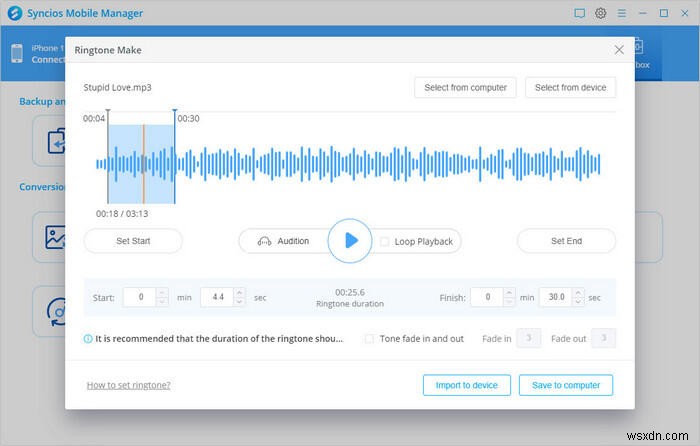Open the feedback message icon in title bar
Screen dimensions: 700x446
click(579, 13)
